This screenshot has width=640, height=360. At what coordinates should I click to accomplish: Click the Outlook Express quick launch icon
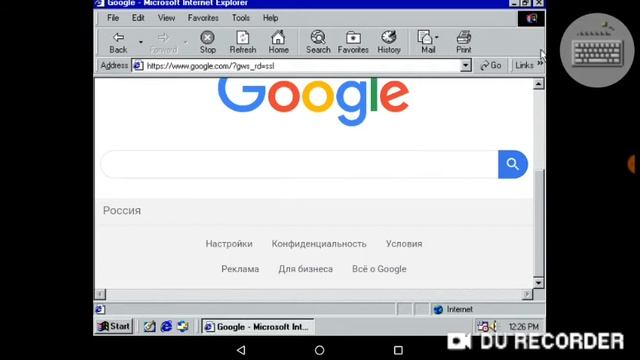click(183, 326)
